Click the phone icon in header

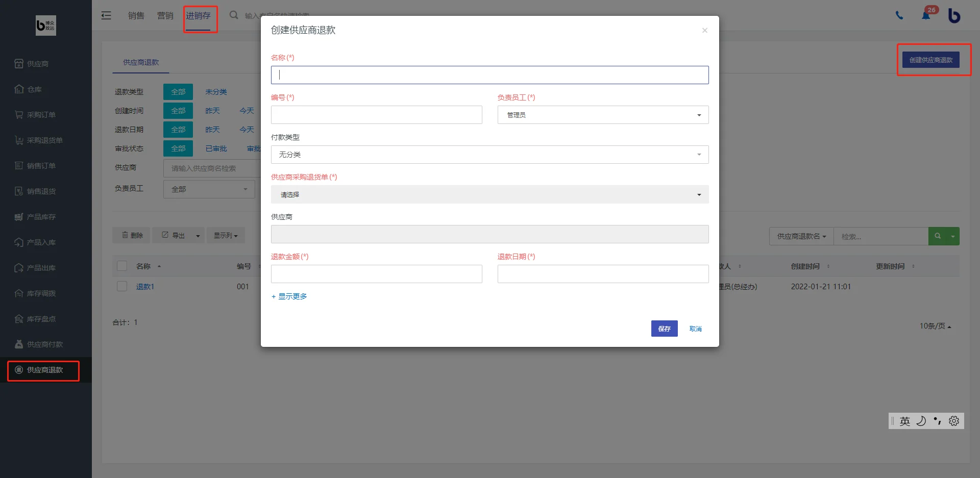[x=899, y=15]
